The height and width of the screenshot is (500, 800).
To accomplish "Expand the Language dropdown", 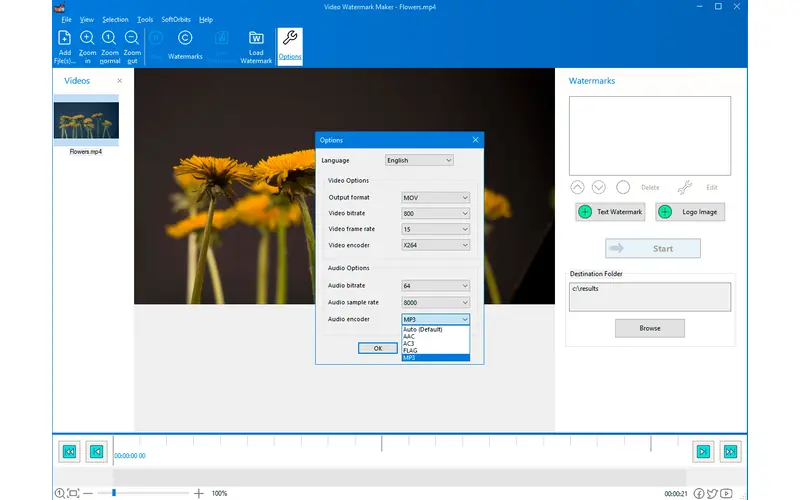I will [x=419, y=160].
